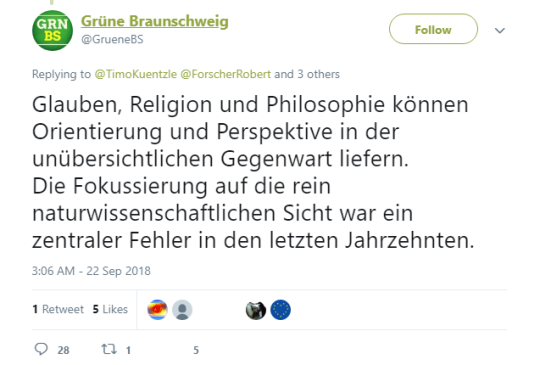Open the gray default profile avatar
The width and height of the screenshot is (540, 365).
(x=182, y=310)
